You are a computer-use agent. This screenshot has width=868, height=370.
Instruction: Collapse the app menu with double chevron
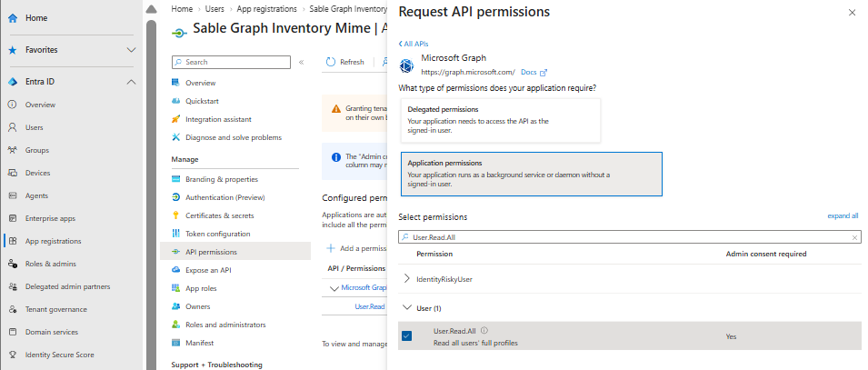coord(301,62)
